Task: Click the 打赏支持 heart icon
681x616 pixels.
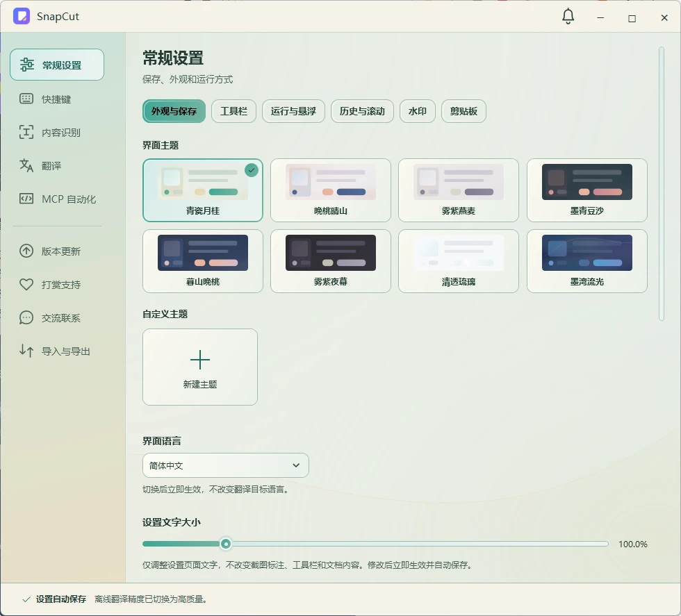Action: point(26,284)
